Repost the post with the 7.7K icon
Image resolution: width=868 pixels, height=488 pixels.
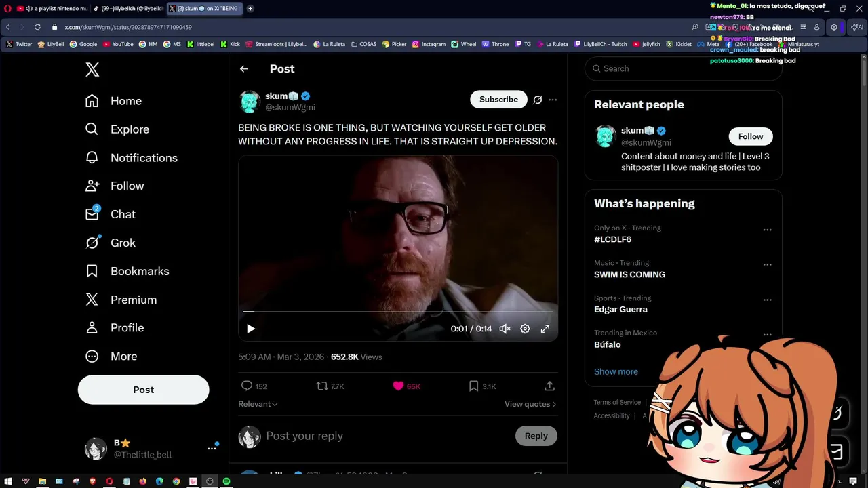point(330,386)
